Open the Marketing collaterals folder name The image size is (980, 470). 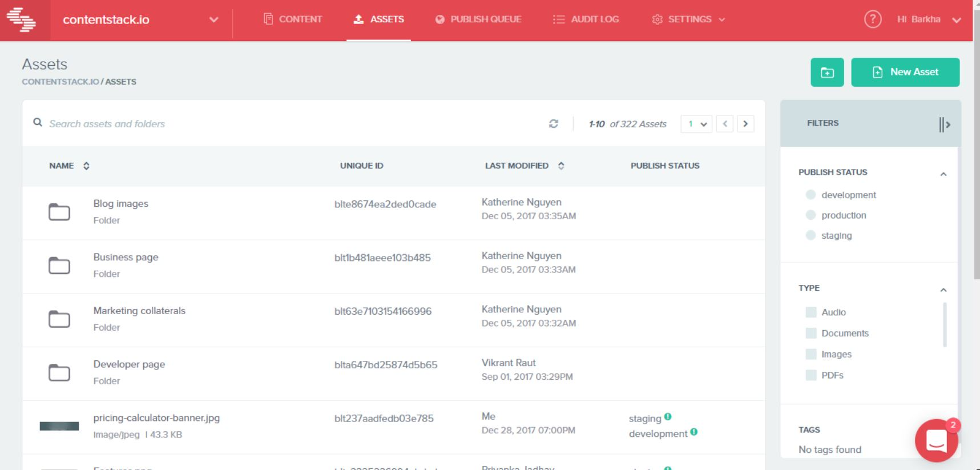(x=139, y=311)
